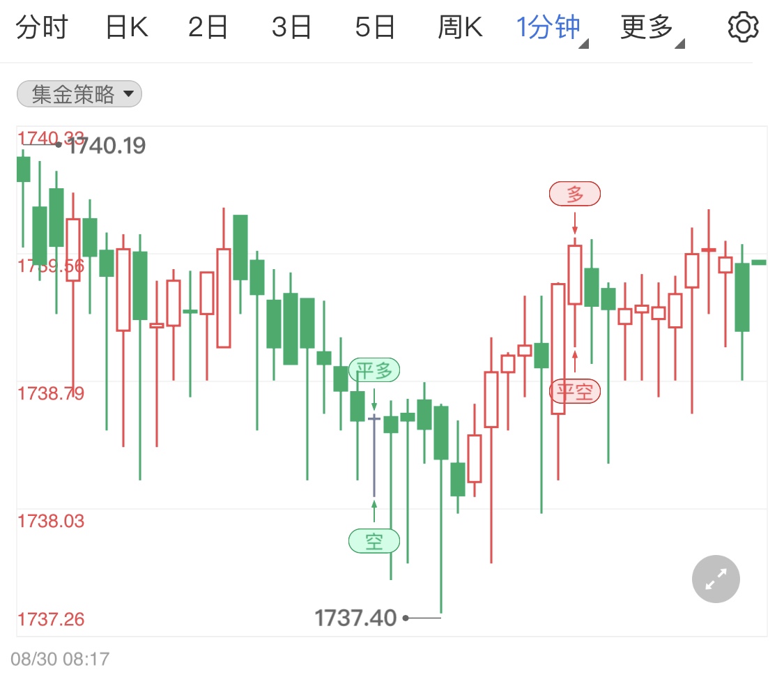Open chart settings gear icon
Viewport: 784px width, 677px height.
[x=742, y=28]
